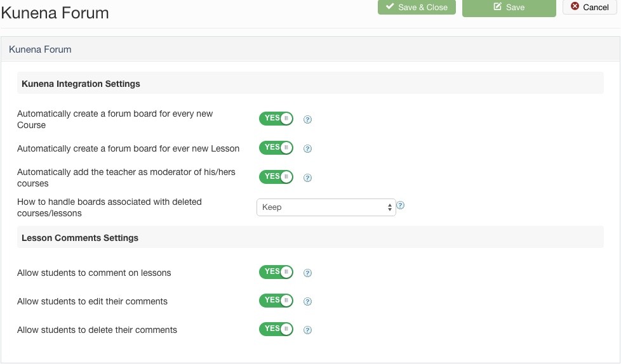View help for students delete comments
The image size is (621, 364).
tap(307, 330)
